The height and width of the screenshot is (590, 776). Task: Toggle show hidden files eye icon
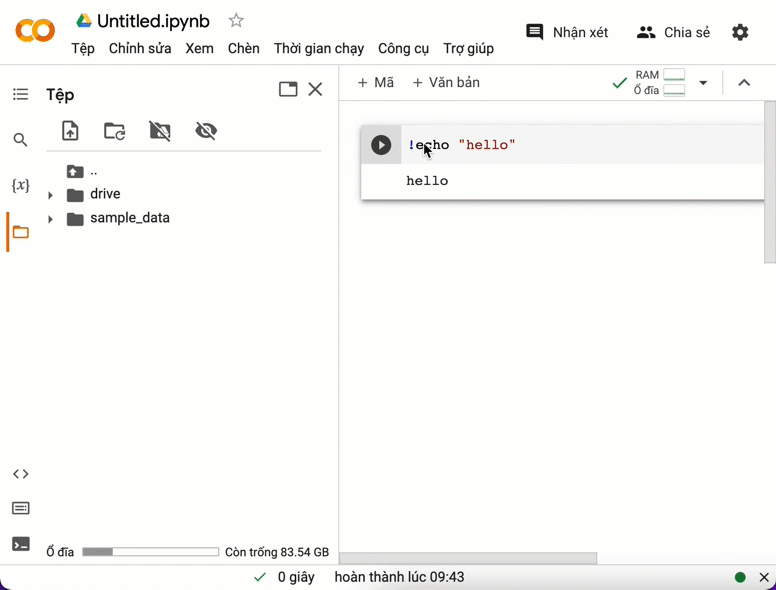pos(206,131)
